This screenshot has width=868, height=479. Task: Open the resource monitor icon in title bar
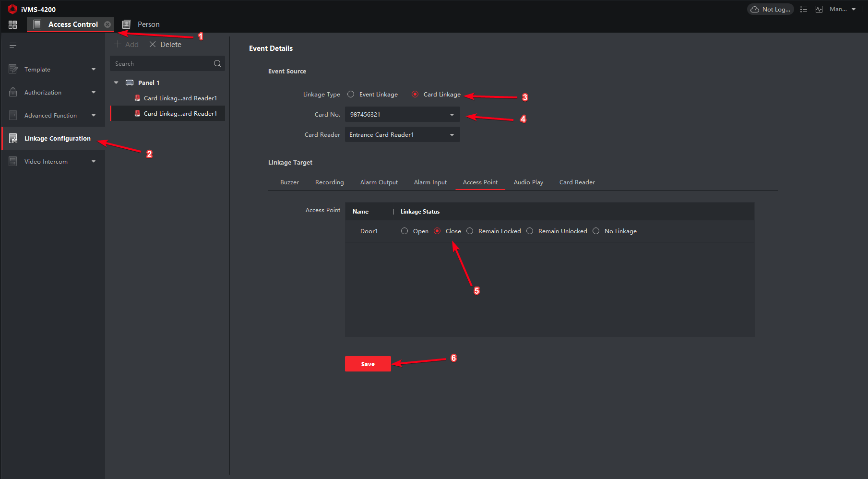(819, 9)
